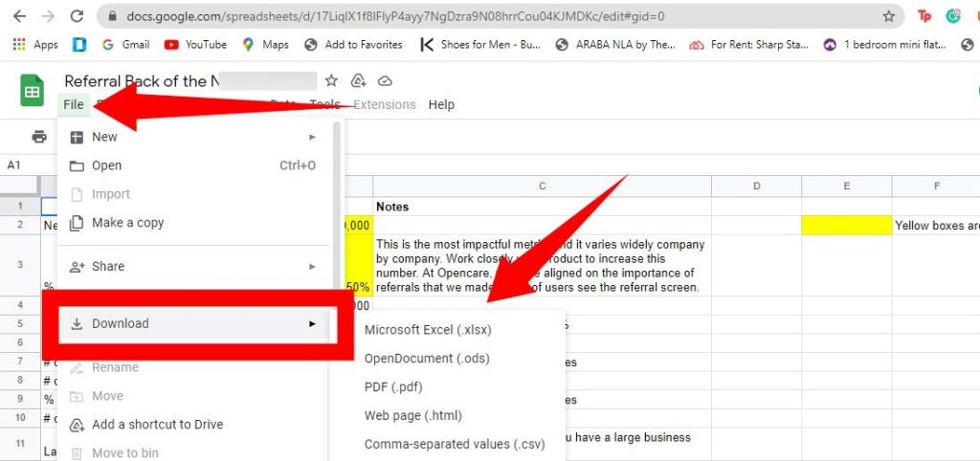Screen dimensions: 980x461
Task: Star the spreadsheet next to the title
Action: 331,81
